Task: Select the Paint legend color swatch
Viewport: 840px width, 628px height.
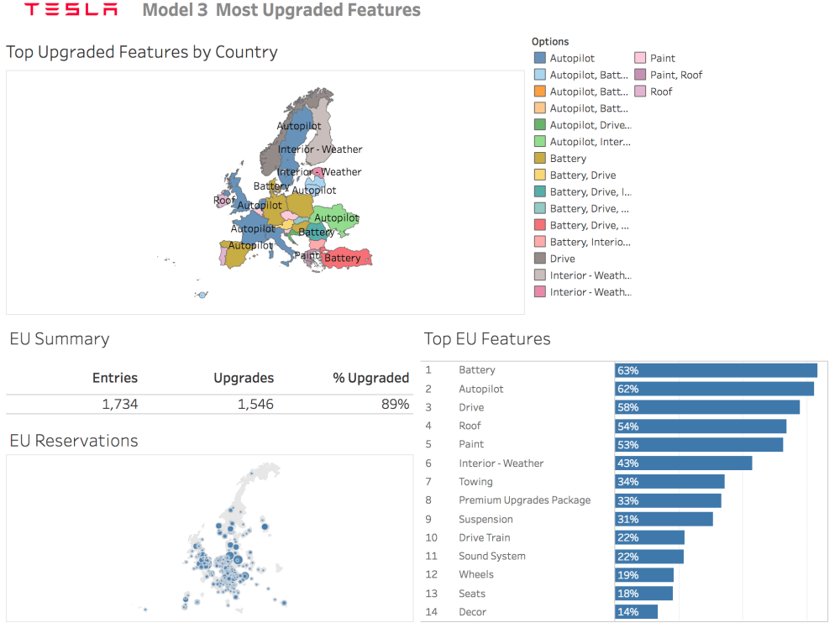Action: pos(640,58)
